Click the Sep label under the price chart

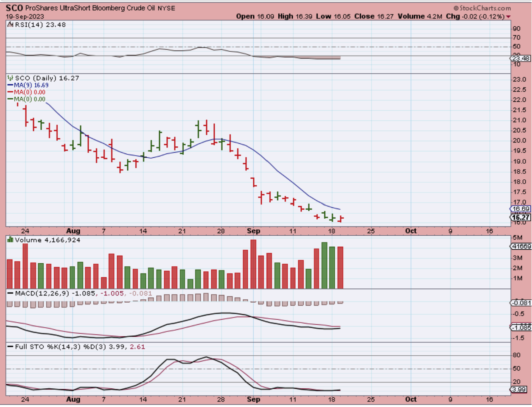coord(253,231)
